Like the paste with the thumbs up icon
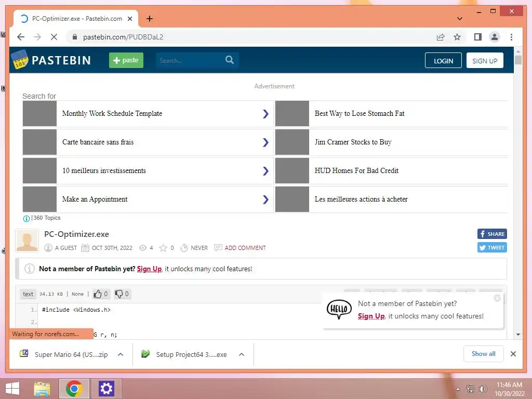Screen dimensions: 532x399 (98, 294)
